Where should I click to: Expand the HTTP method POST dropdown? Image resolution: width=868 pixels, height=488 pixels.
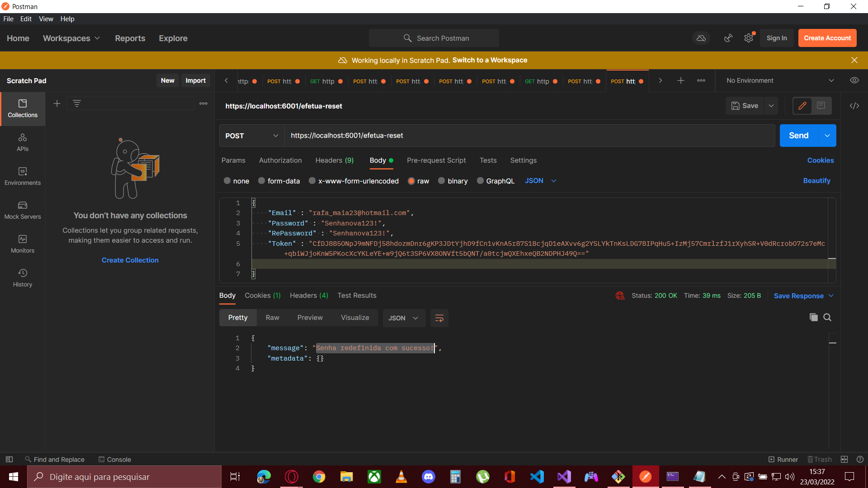click(x=252, y=136)
